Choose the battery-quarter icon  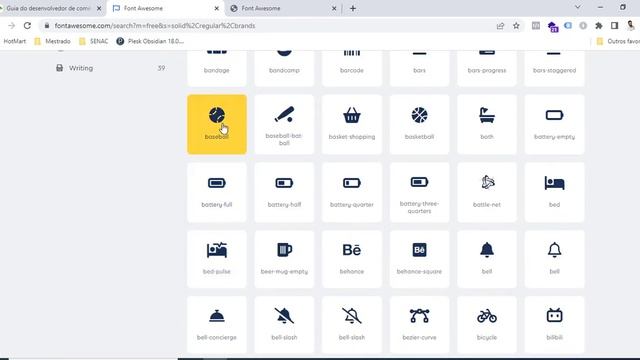pos(352,192)
